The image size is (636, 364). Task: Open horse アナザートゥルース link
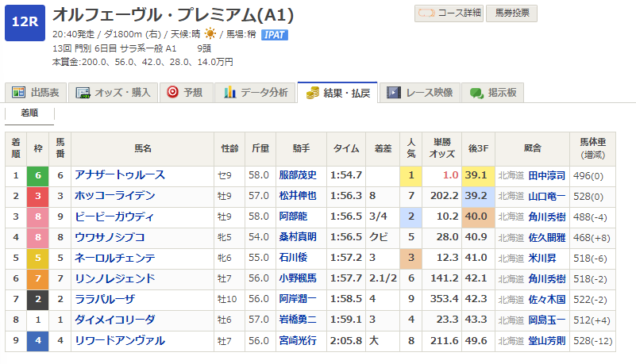(x=120, y=175)
